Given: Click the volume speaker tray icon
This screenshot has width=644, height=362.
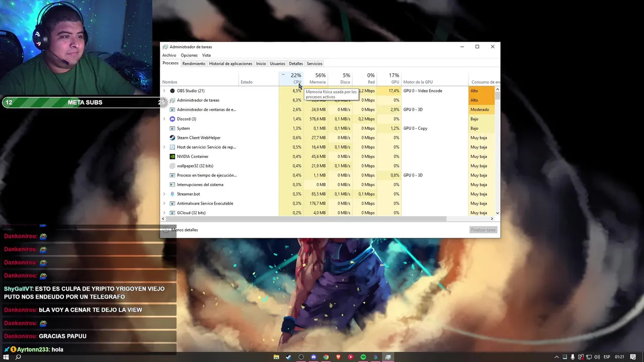Looking at the screenshot, I should point(597,357).
